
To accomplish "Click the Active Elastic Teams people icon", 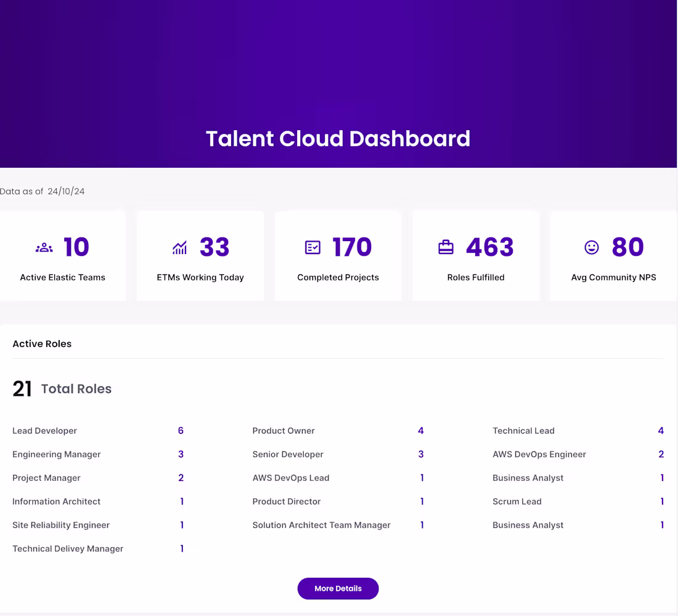I will click(x=43, y=247).
